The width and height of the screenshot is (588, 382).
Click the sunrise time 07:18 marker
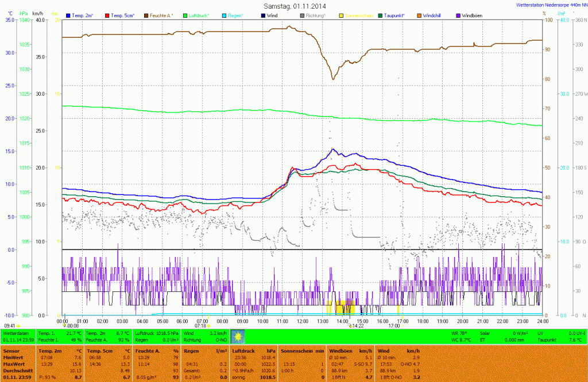(x=200, y=326)
